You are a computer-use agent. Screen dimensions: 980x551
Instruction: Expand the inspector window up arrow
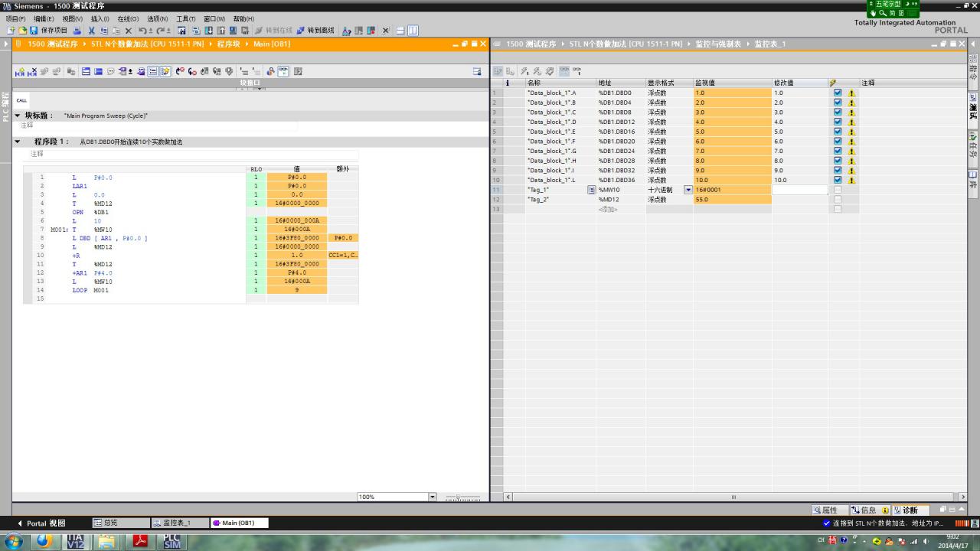coord(962,509)
